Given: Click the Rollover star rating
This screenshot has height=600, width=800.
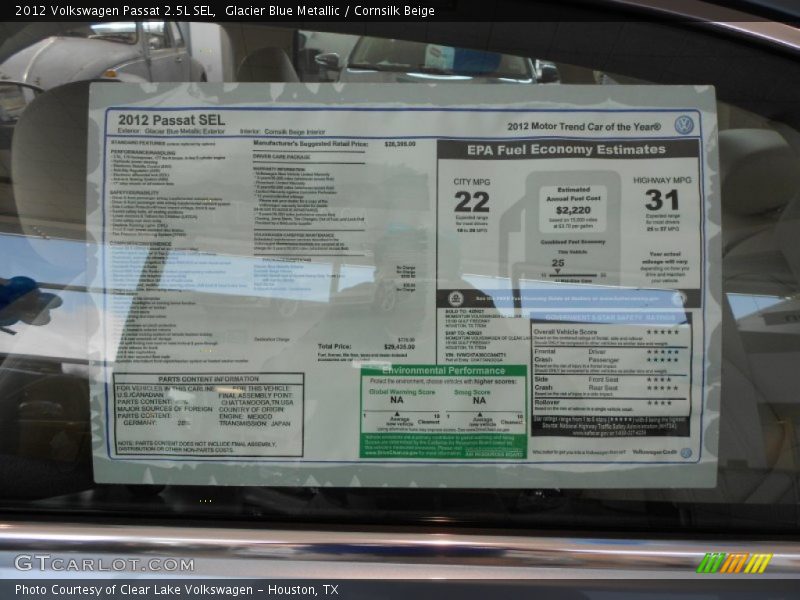Looking at the screenshot, I should (662, 403).
